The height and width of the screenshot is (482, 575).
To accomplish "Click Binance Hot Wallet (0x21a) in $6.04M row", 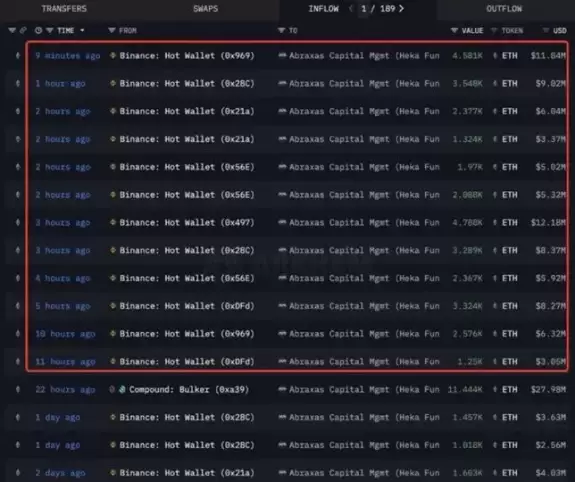I will point(187,111).
